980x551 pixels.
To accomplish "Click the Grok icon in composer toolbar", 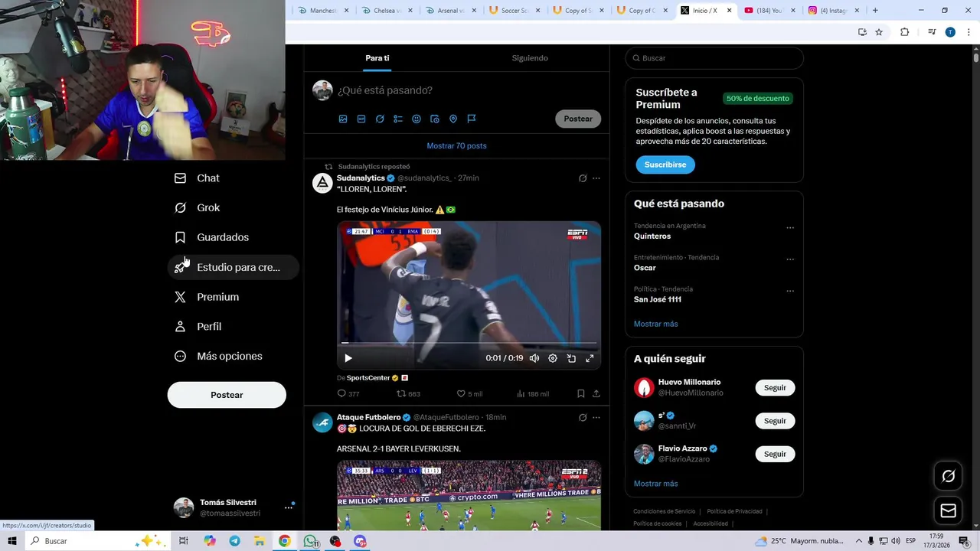I will (380, 119).
